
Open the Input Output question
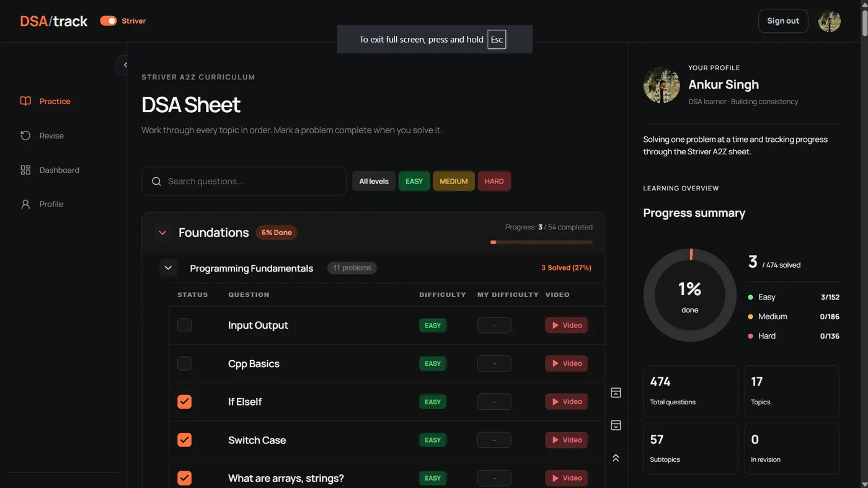258,326
